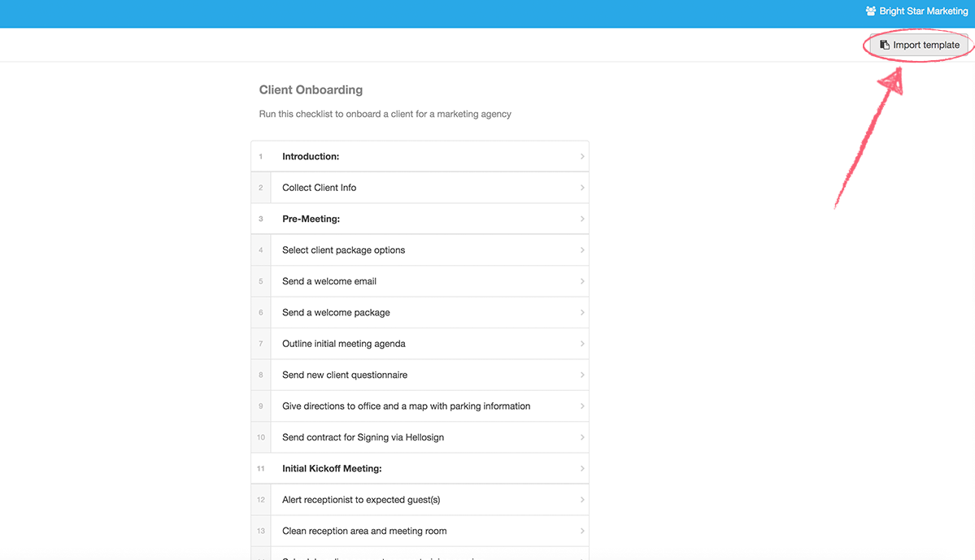Open Send a welcome email task
This screenshot has width=975, height=560.
420,281
